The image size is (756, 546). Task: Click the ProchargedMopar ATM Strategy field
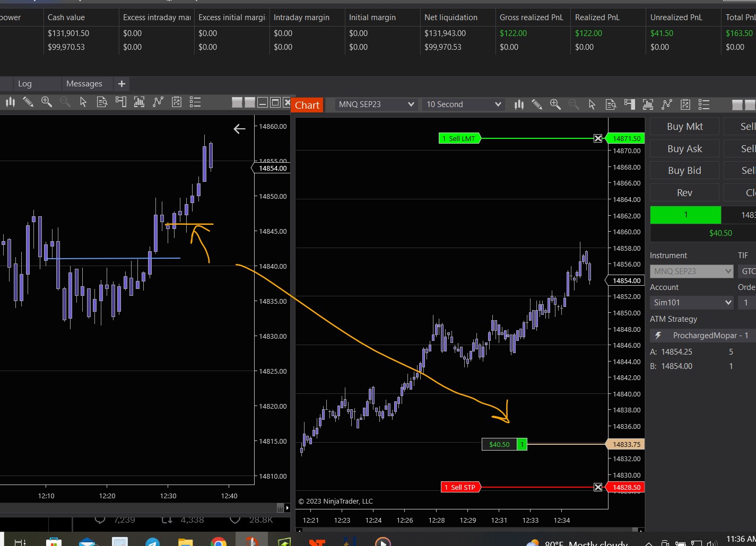coord(703,336)
